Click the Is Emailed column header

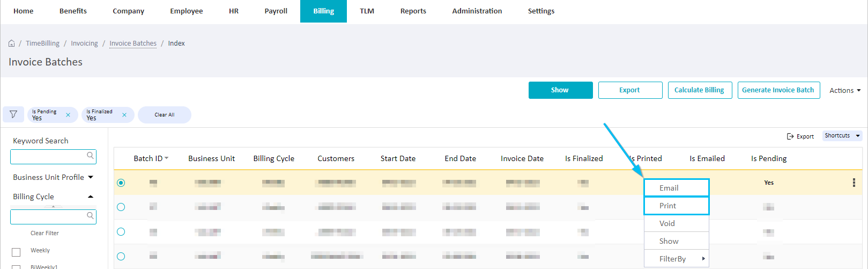(x=707, y=158)
